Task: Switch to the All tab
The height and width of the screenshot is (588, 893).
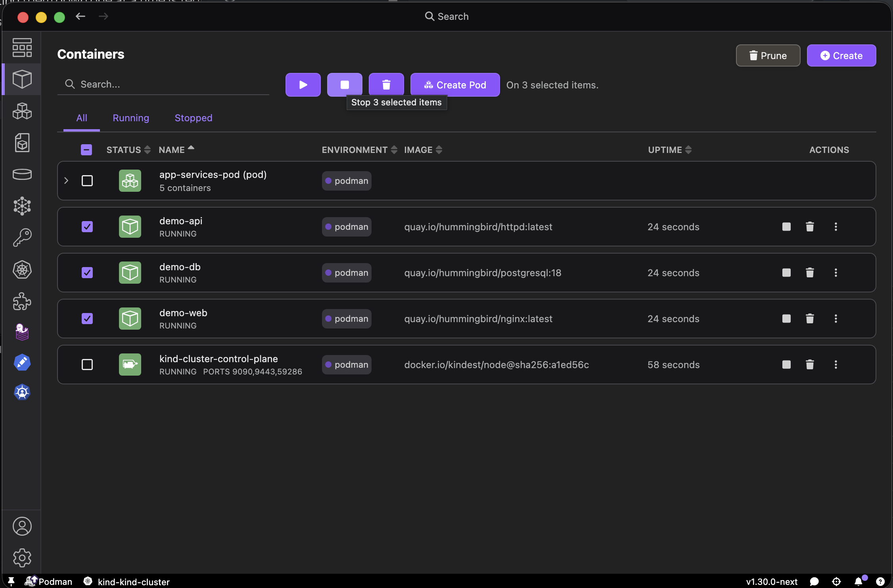Action: click(82, 118)
